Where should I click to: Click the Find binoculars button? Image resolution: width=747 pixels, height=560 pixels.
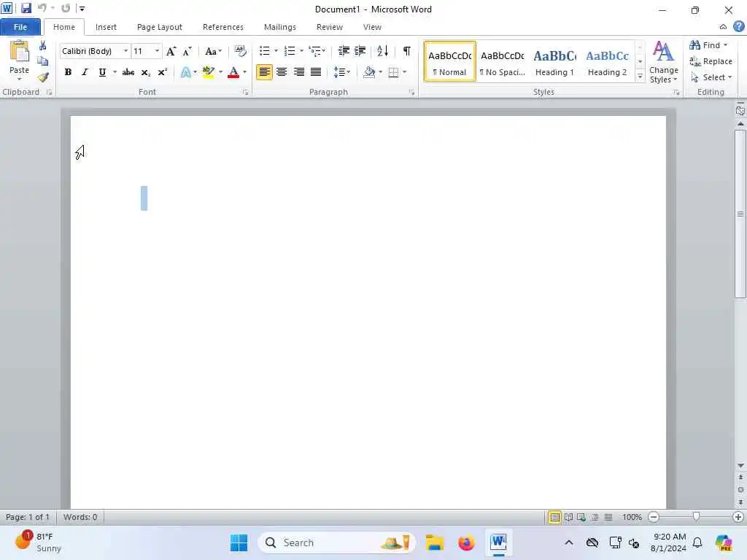pos(708,45)
